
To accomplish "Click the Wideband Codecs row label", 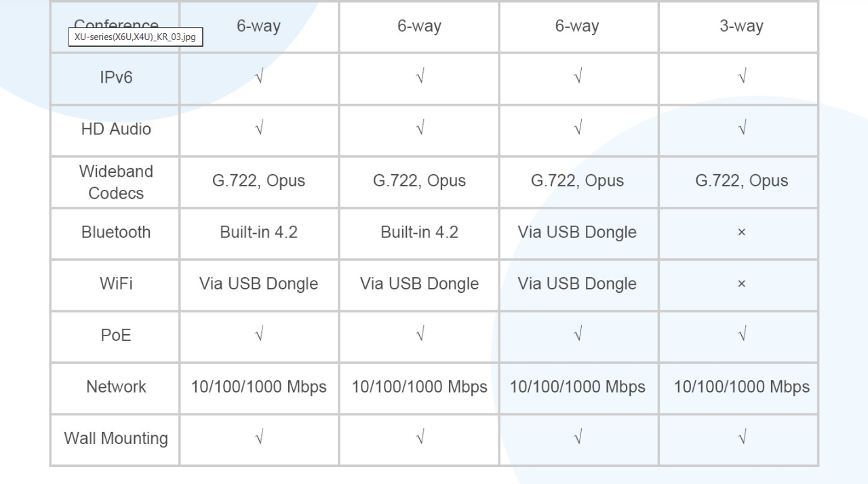I will click(116, 182).
